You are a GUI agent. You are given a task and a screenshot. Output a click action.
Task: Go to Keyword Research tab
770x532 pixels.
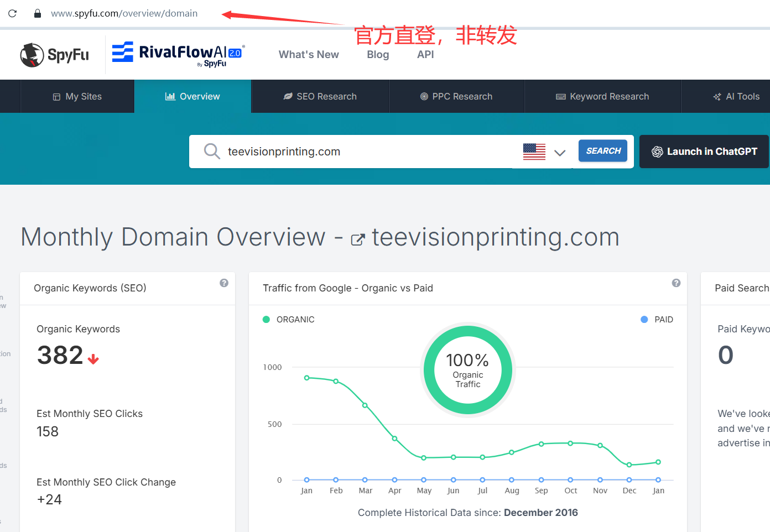(x=602, y=96)
